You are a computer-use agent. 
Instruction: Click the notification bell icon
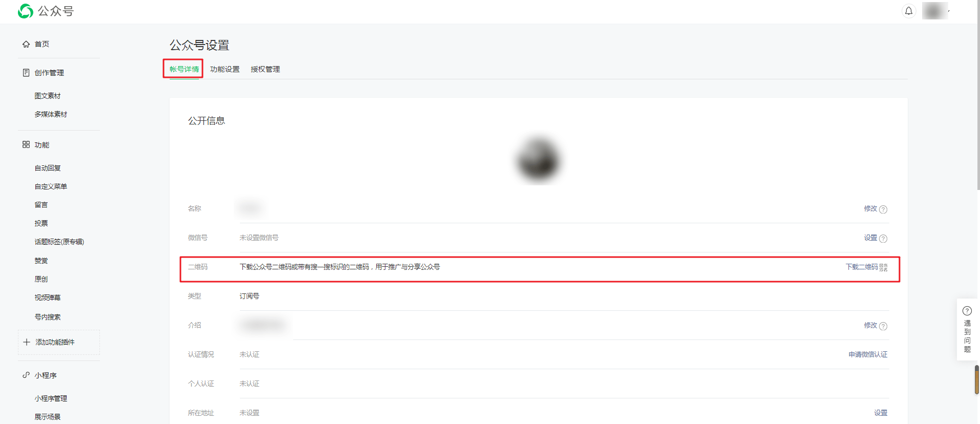[x=908, y=11]
